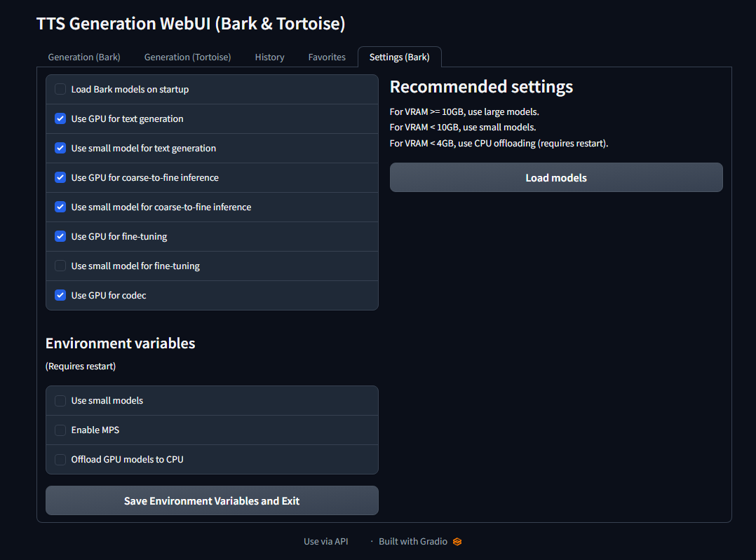Click the CPU offloading recommendation line
The height and width of the screenshot is (560, 756).
pos(499,143)
